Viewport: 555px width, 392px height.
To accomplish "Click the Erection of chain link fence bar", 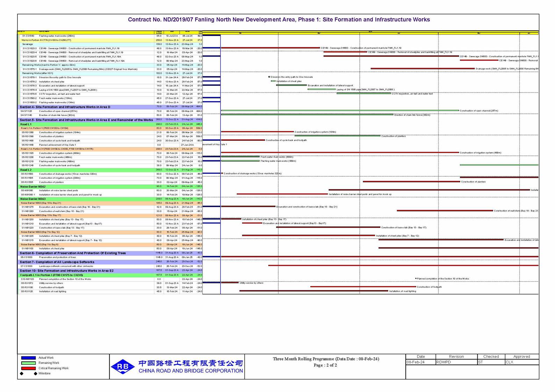I will pyautogui.click(x=307, y=114).
